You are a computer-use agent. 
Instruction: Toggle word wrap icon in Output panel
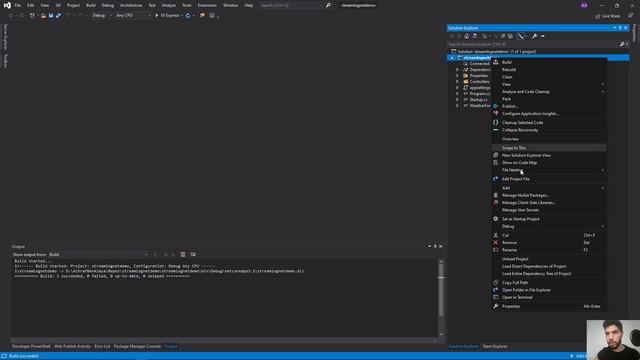(193, 254)
